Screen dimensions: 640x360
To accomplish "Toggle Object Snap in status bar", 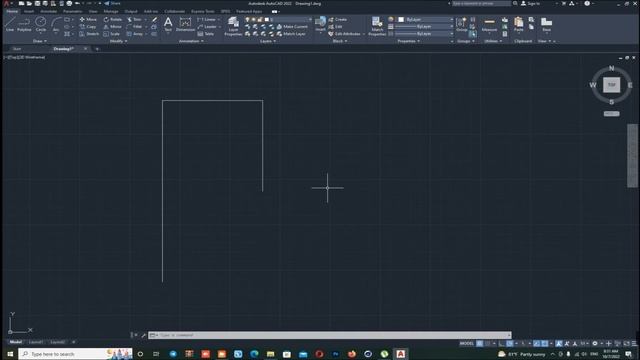I will click(x=544, y=344).
